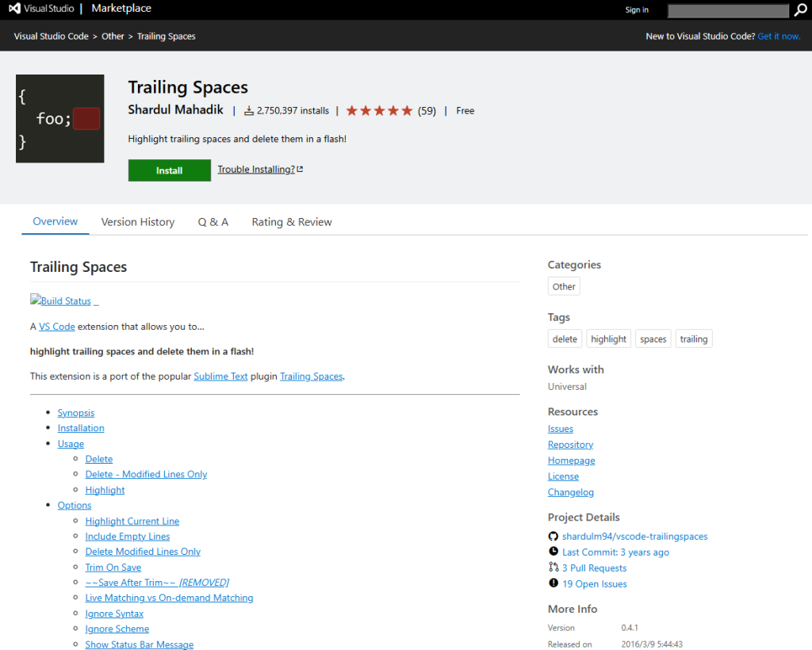
Task: Jump to Delete - Modified Lines Only
Action: (x=146, y=474)
